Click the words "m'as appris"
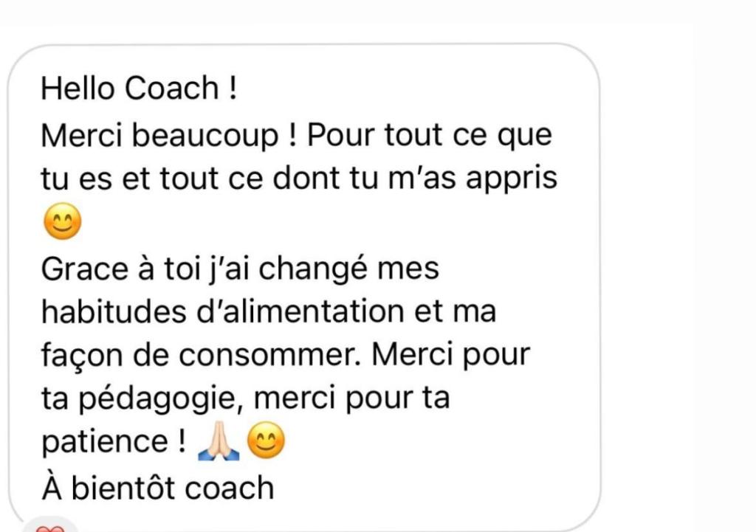Viewport: 756px width, 532px height. [472, 179]
